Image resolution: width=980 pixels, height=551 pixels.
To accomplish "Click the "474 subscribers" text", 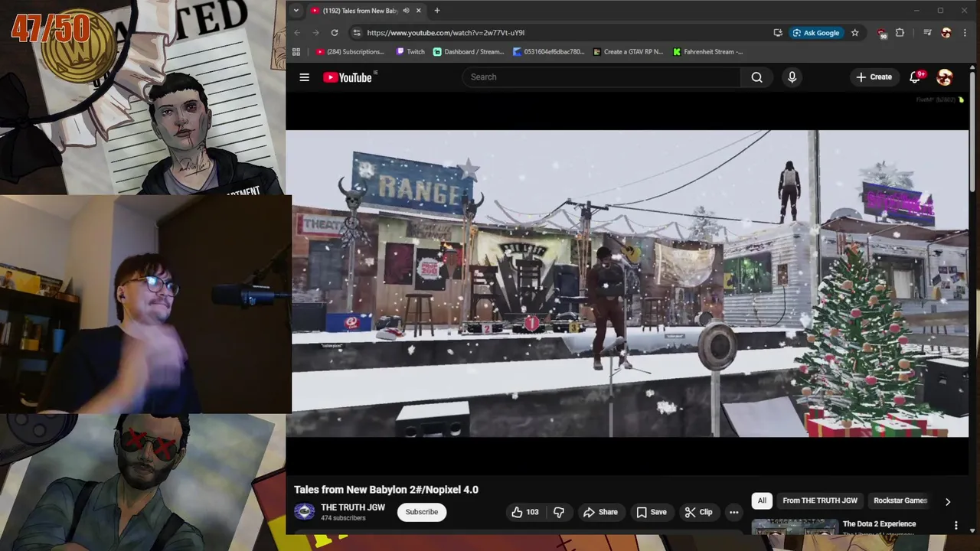I will (x=343, y=518).
